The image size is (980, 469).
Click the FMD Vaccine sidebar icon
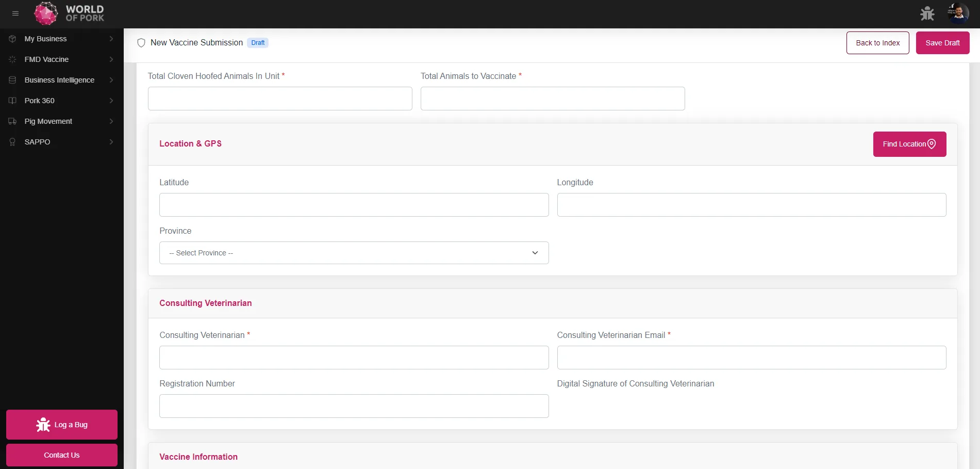tap(12, 59)
